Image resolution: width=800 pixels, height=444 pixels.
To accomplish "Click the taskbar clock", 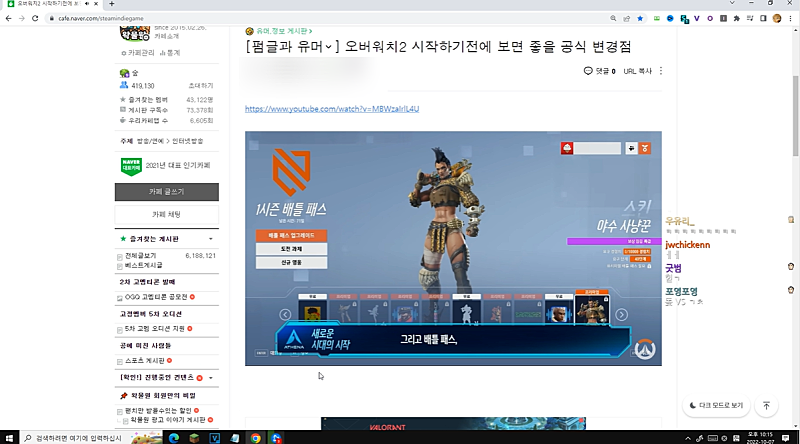I will [760, 438].
